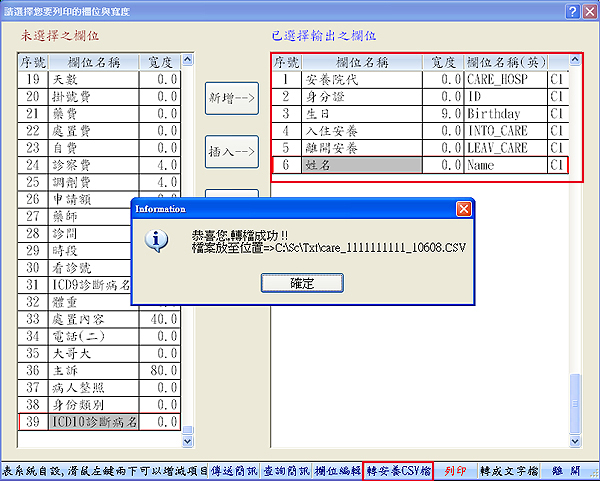Click 列印 print in the bottom bar

455,469
